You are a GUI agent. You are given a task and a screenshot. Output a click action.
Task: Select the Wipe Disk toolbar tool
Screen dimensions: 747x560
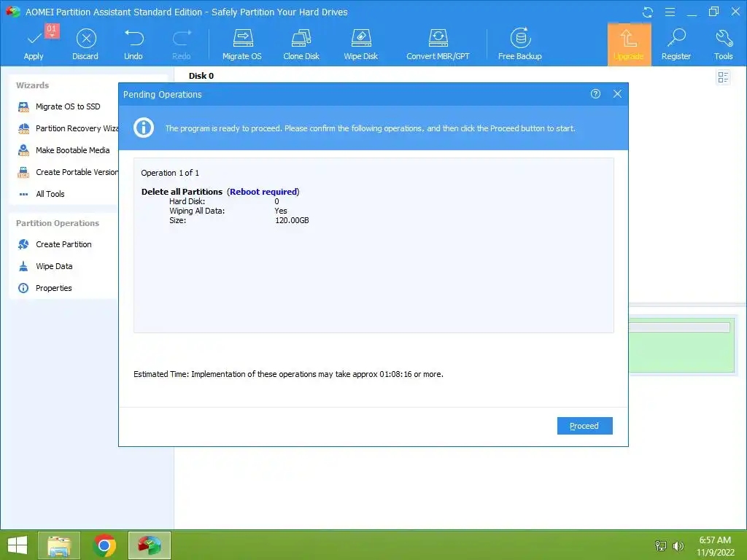click(360, 44)
